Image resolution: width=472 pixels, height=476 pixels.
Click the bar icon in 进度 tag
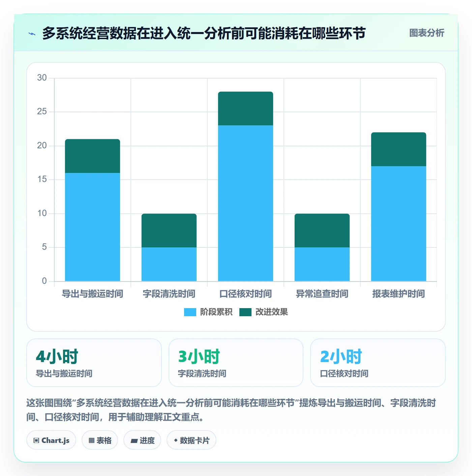pos(134,441)
